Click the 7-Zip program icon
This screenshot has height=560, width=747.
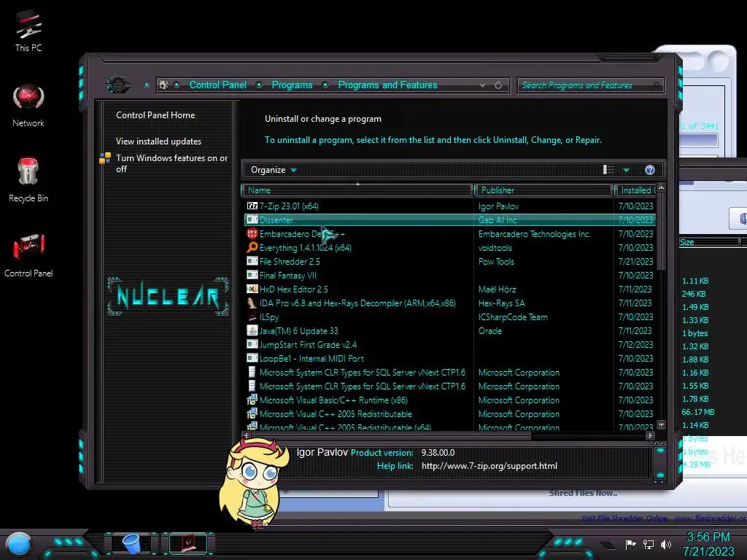[252, 206]
